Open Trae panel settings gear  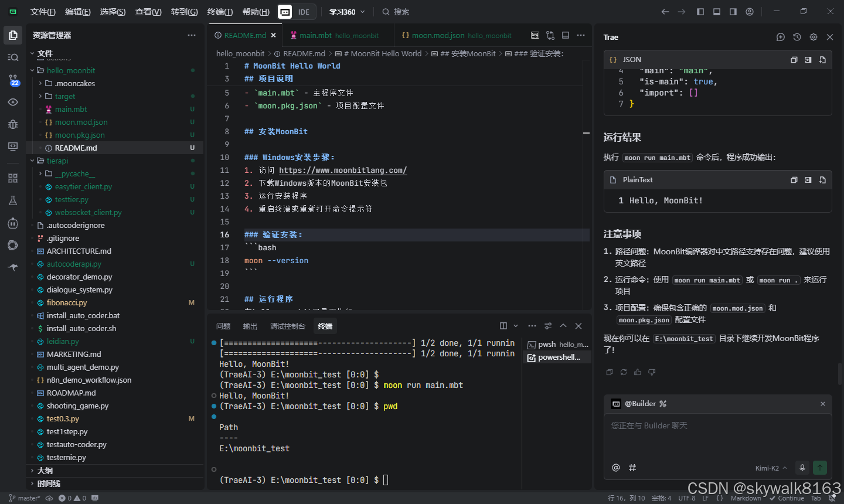(x=814, y=37)
